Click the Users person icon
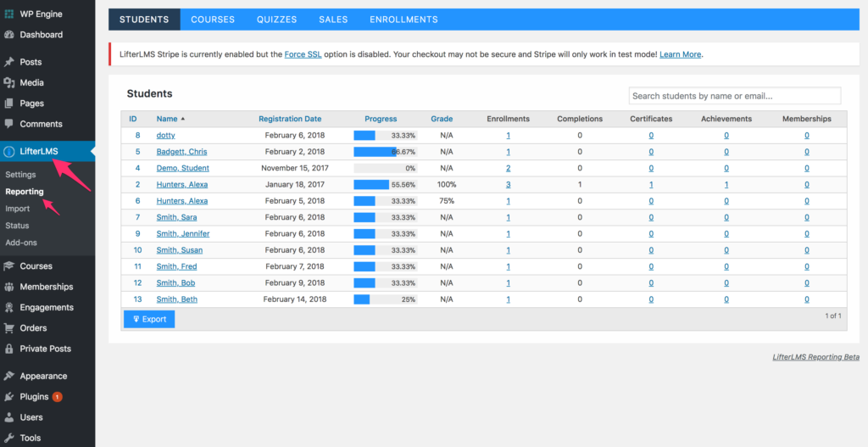The height and width of the screenshot is (447, 868). 8,417
